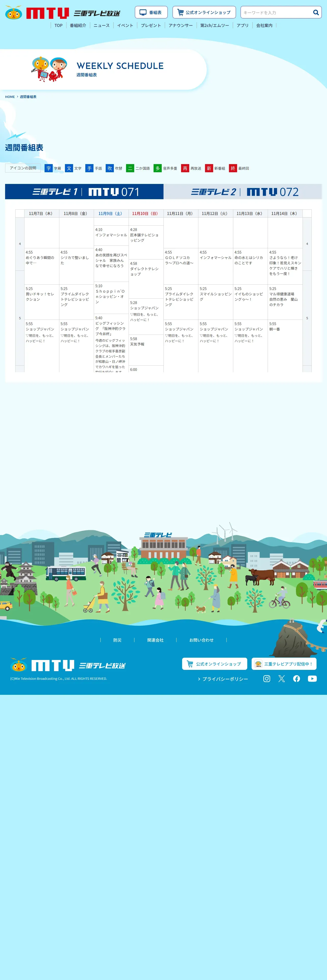Open TOP in navigation menu
327x980 pixels.
(58, 25)
